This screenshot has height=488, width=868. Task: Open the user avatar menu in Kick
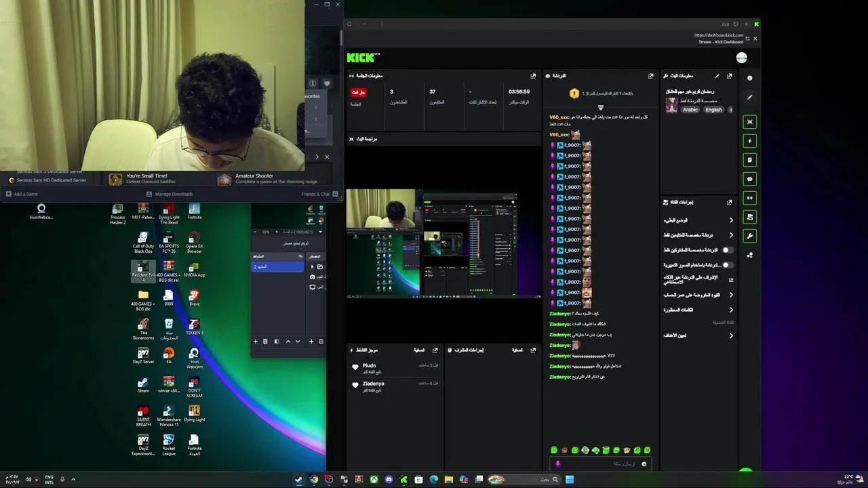(x=741, y=58)
